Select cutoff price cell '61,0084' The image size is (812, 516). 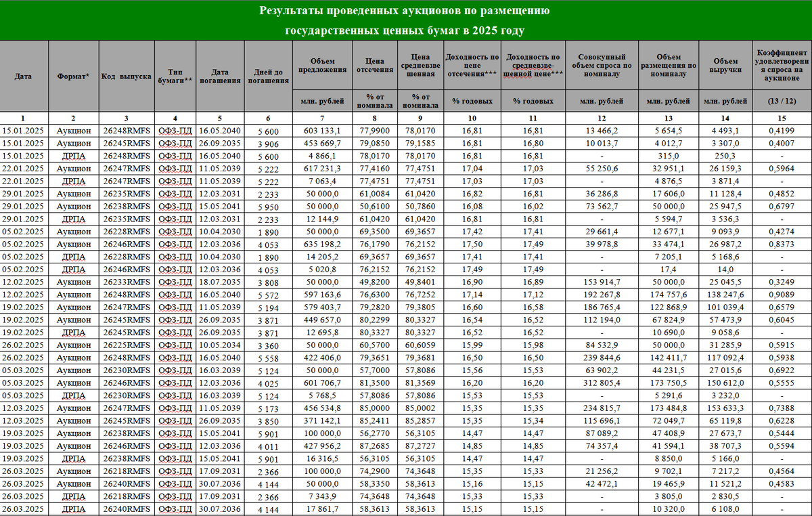pos(374,193)
